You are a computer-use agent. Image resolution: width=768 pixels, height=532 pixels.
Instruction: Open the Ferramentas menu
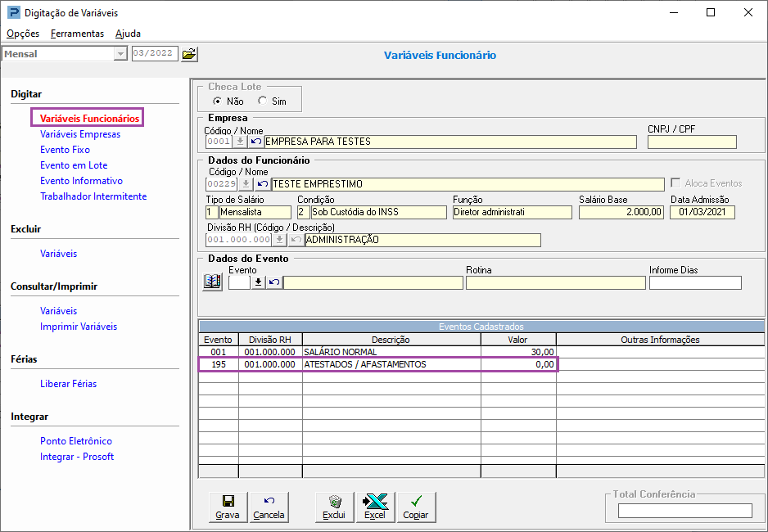77,34
